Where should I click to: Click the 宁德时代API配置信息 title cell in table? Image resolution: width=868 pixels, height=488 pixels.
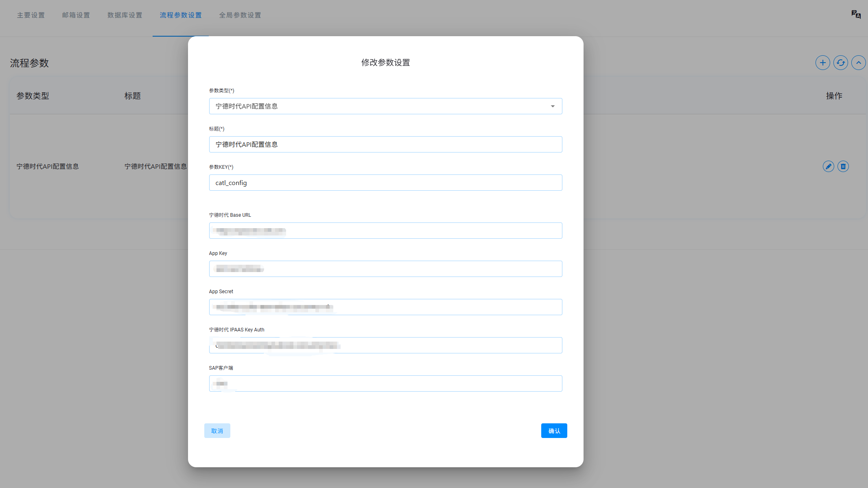155,166
